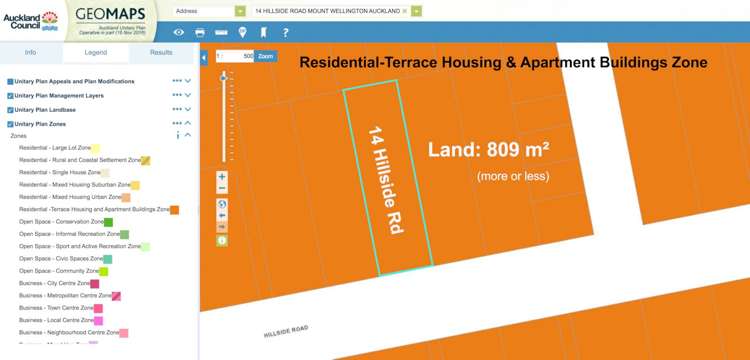Open options dots for Unitary Plan Zones
The height and width of the screenshot is (360, 750).
click(x=177, y=123)
